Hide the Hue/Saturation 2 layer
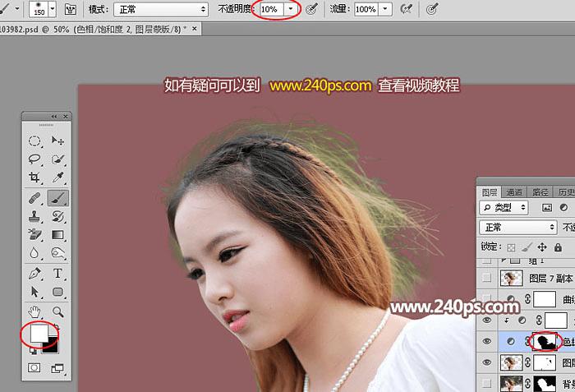 point(486,341)
